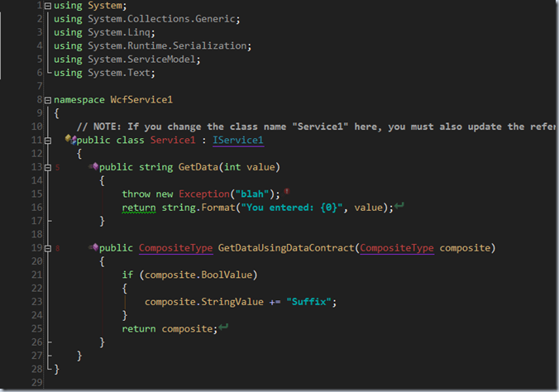The image size is (559, 392).
Task: Click the CompositeType return type on line 19
Action: 176,248
